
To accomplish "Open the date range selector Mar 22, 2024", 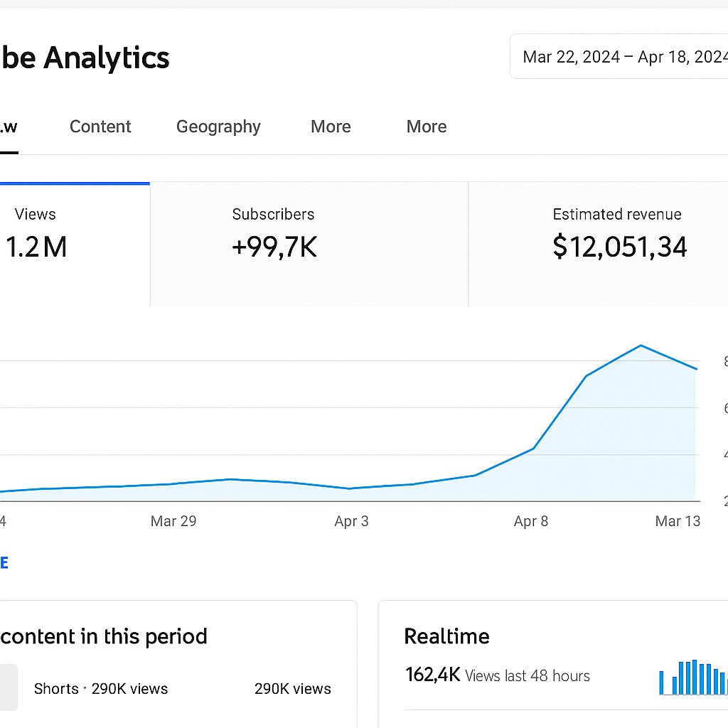I will click(x=619, y=57).
